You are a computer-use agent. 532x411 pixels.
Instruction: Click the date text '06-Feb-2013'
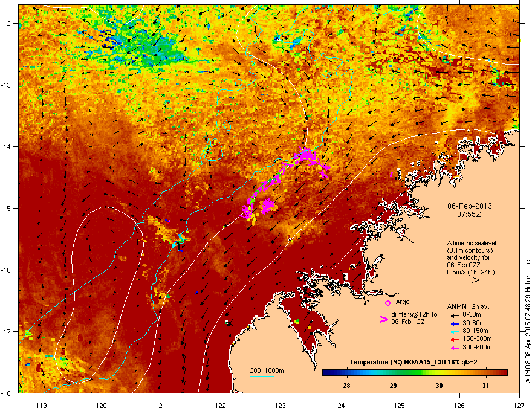[x=469, y=206]
